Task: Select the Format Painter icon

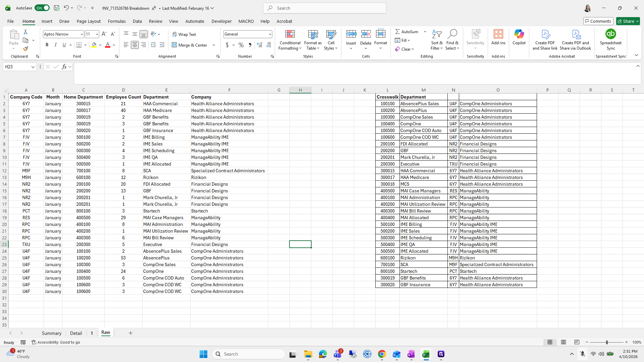Action: (x=25, y=49)
